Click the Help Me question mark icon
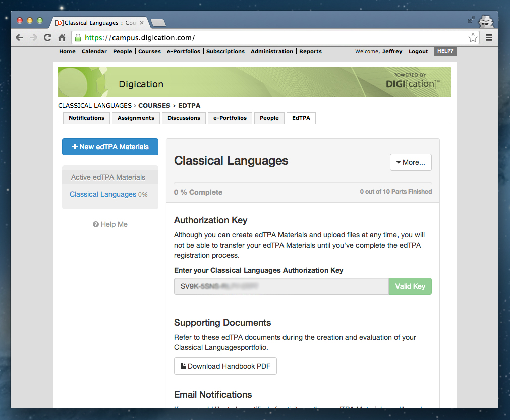This screenshot has width=510, height=420. (x=96, y=224)
